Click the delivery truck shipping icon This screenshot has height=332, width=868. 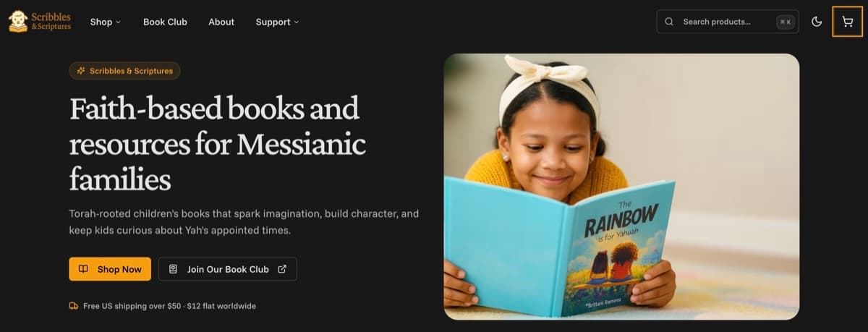pyautogui.click(x=74, y=306)
